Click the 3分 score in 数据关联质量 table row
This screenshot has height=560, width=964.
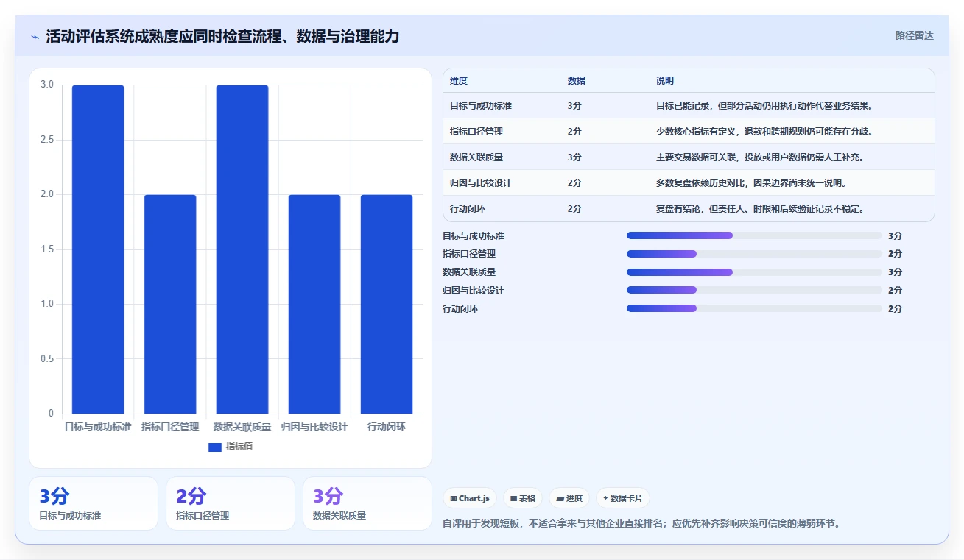574,157
